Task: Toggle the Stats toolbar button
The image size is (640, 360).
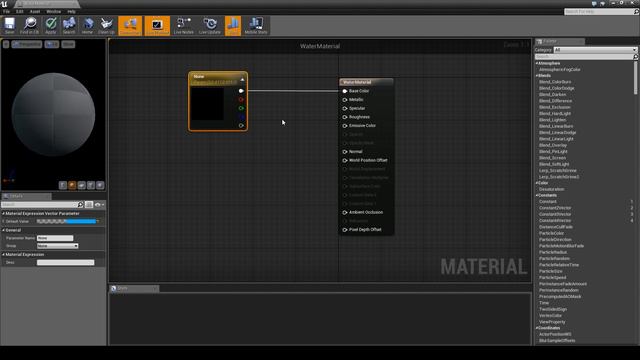Action: pyautogui.click(x=233, y=26)
